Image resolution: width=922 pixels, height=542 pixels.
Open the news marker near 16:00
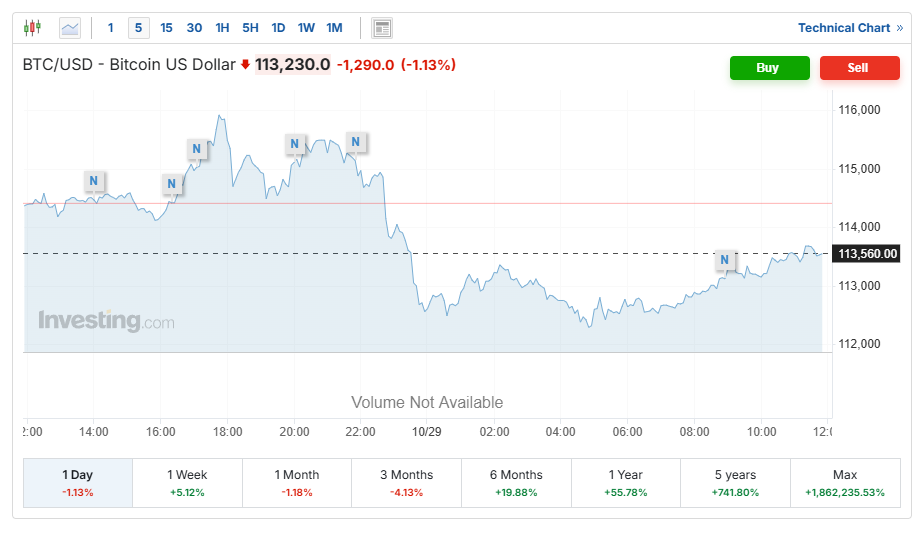(172, 183)
